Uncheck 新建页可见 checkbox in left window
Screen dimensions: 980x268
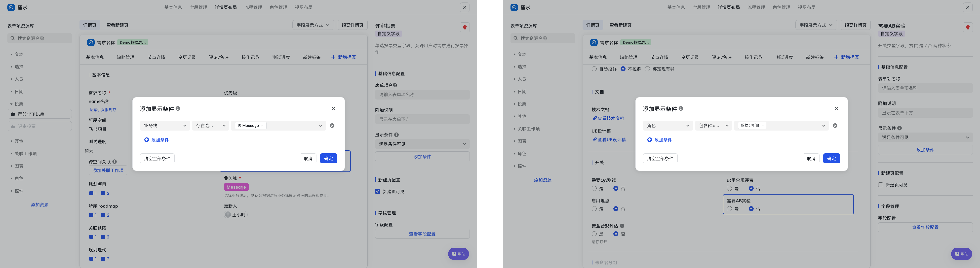377,192
